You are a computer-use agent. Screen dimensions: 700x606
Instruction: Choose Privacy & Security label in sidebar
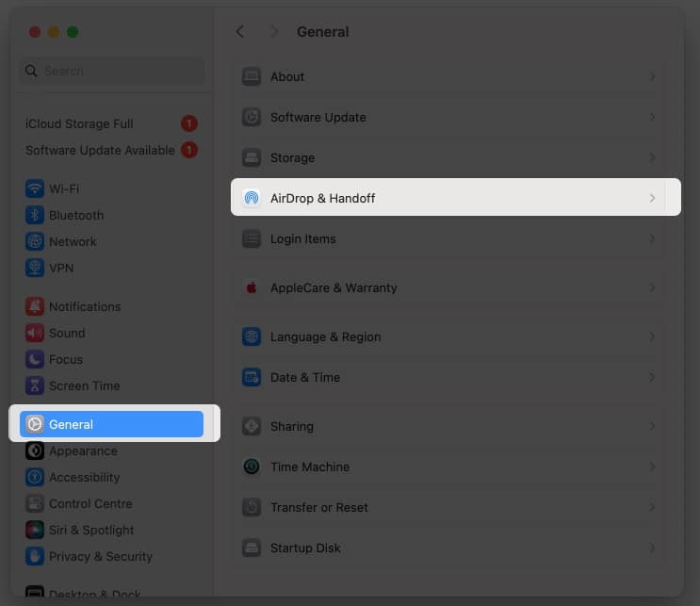[x=101, y=556]
